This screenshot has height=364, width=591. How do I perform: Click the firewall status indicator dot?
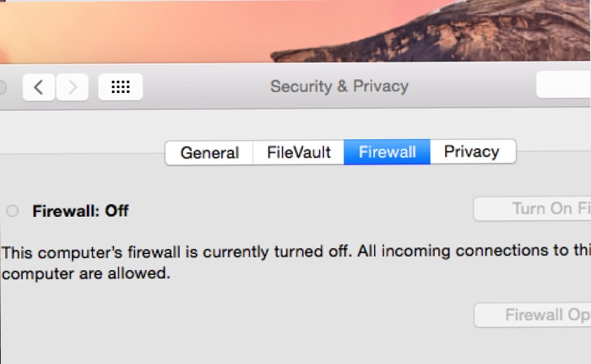(x=12, y=211)
